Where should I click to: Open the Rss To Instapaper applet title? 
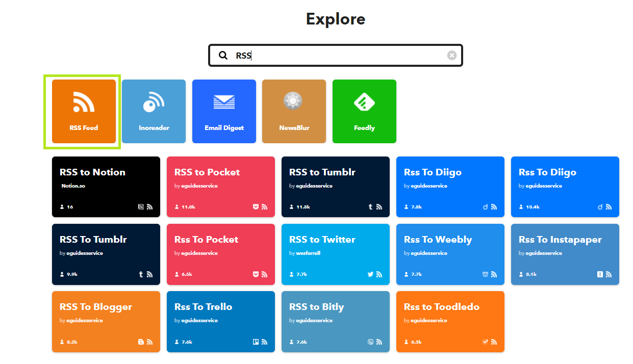[560, 240]
